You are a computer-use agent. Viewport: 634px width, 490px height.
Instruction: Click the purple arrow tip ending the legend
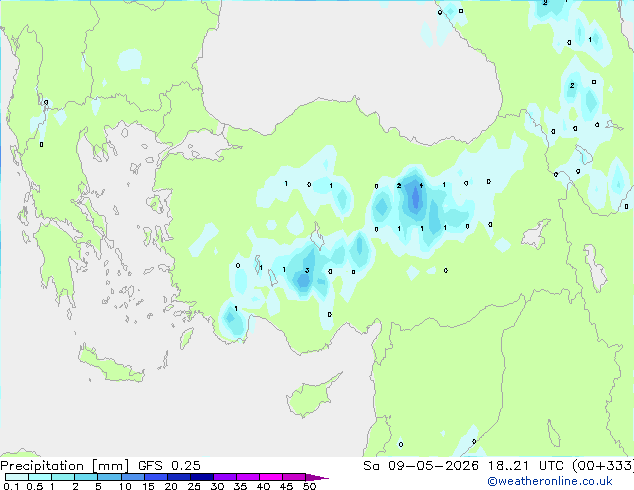pyautogui.click(x=317, y=477)
